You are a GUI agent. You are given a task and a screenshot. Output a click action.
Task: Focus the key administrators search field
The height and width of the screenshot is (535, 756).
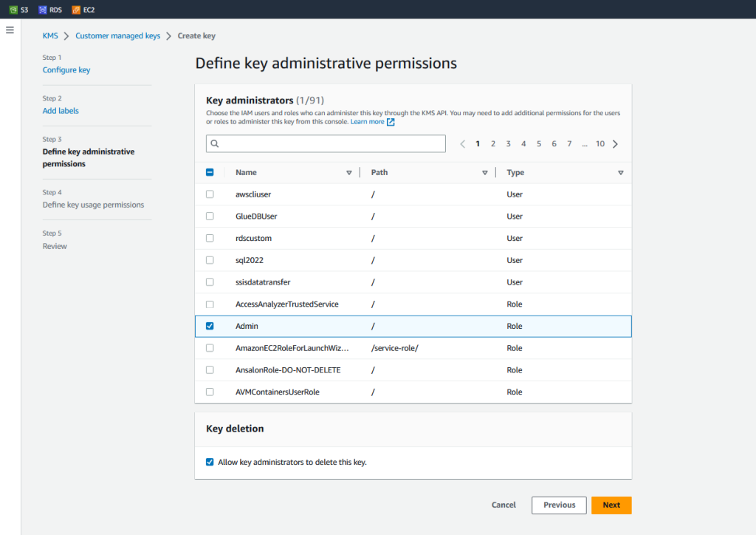326,144
